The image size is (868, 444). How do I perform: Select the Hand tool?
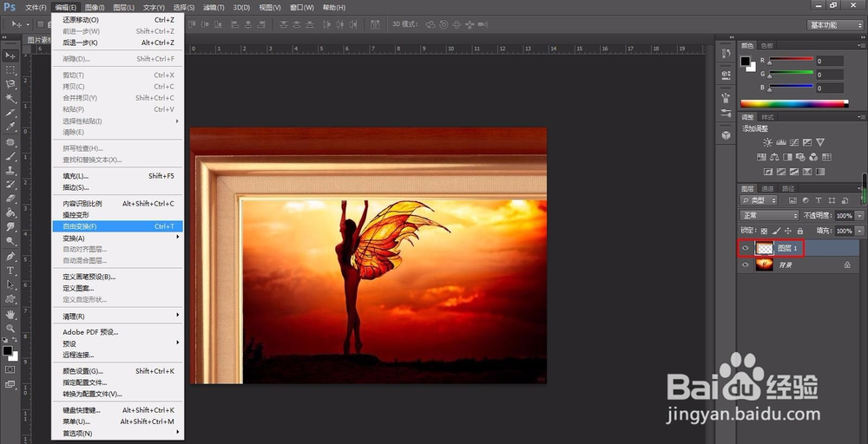pos(10,314)
